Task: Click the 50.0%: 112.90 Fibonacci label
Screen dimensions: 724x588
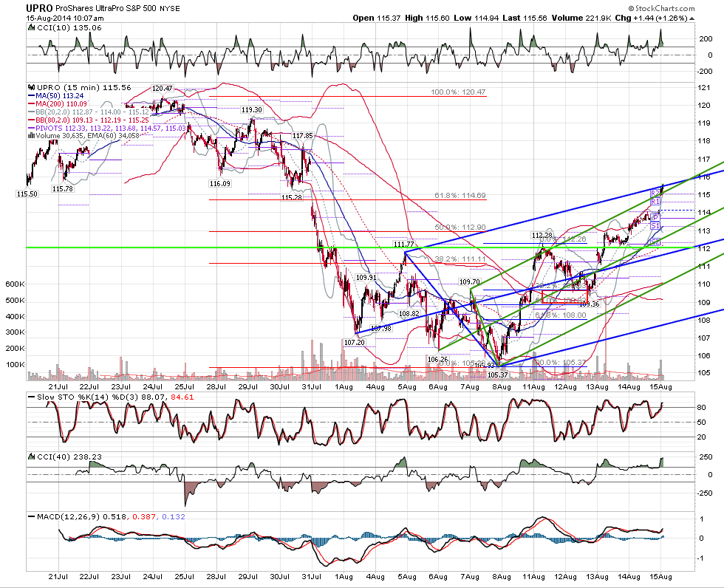Action: click(460, 228)
